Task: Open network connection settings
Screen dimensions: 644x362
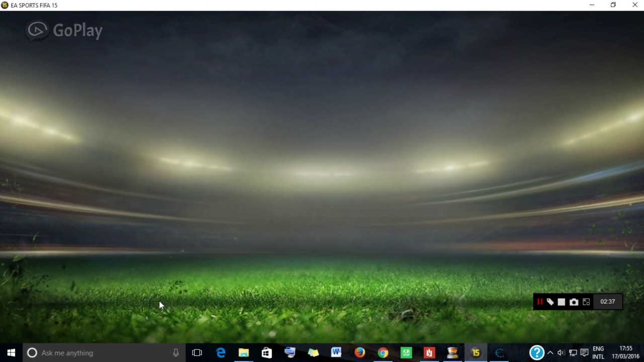Action: click(573, 353)
